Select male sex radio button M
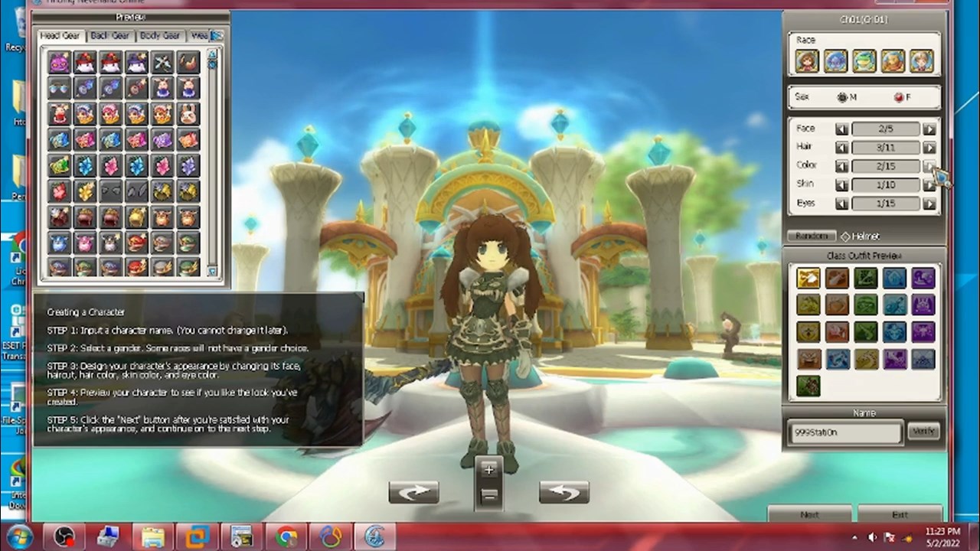Screen dimensions: 980x551 click(842, 97)
